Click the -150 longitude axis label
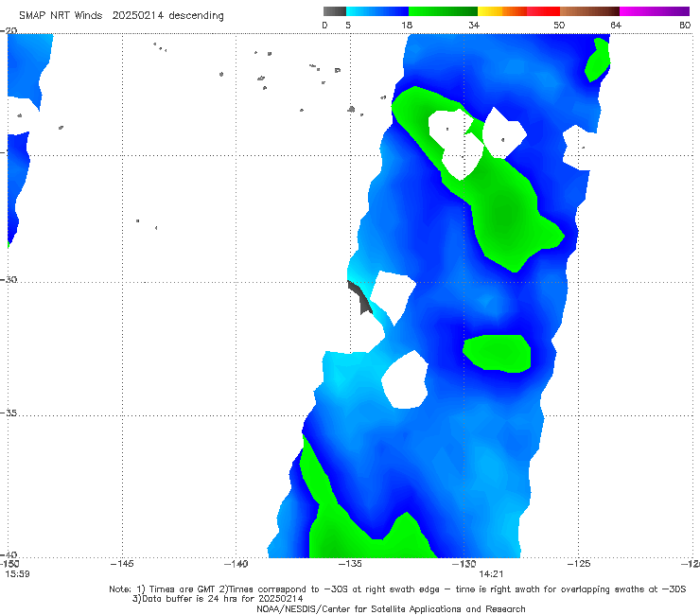The image size is (700, 615). click(9, 564)
